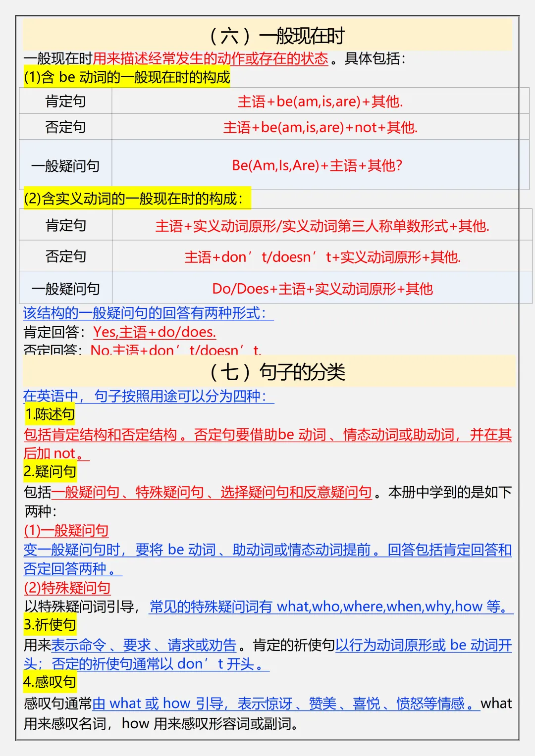Viewport: 535px width, 756px height.
Task: Click the yellow label 3.祈使句
Action: coord(50,625)
